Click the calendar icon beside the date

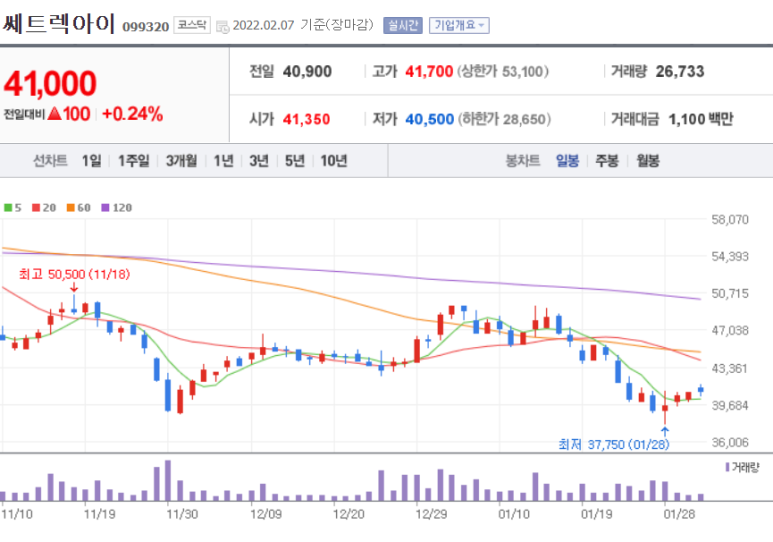click(x=222, y=27)
